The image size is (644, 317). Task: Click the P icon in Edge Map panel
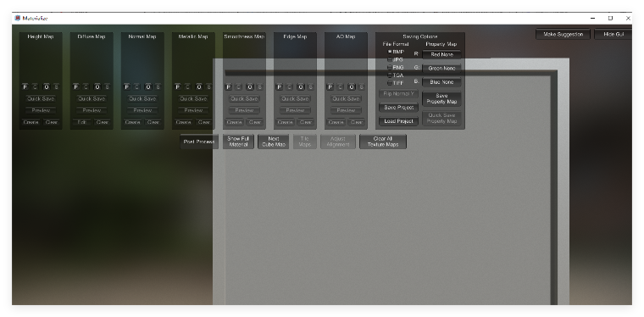coord(280,86)
